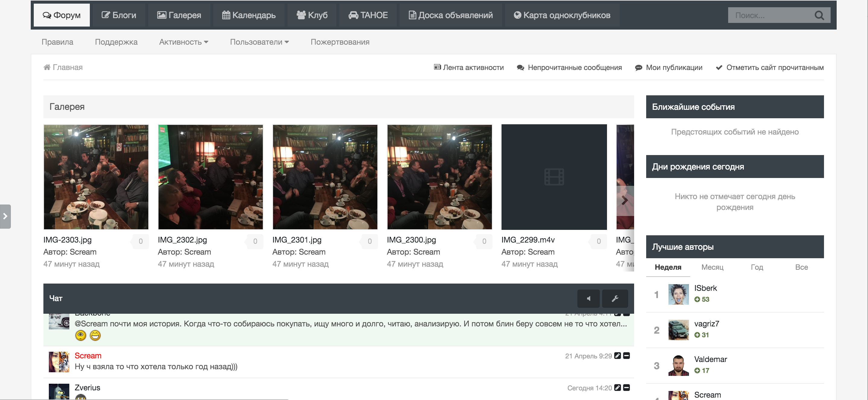Open Zverius's profile name in chat
Screen dimensions: 868x400
[x=87, y=388]
